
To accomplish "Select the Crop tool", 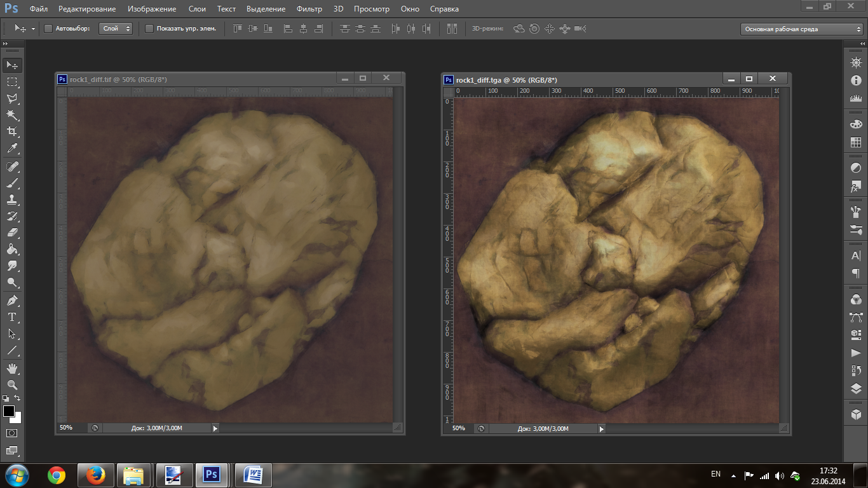I will (x=12, y=132).
